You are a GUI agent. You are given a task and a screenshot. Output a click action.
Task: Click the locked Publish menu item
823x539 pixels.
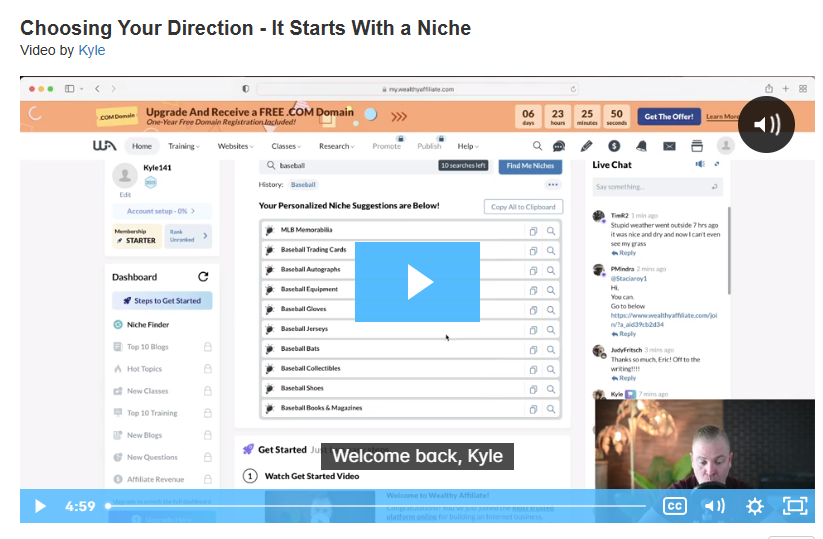tap(430, 145)
